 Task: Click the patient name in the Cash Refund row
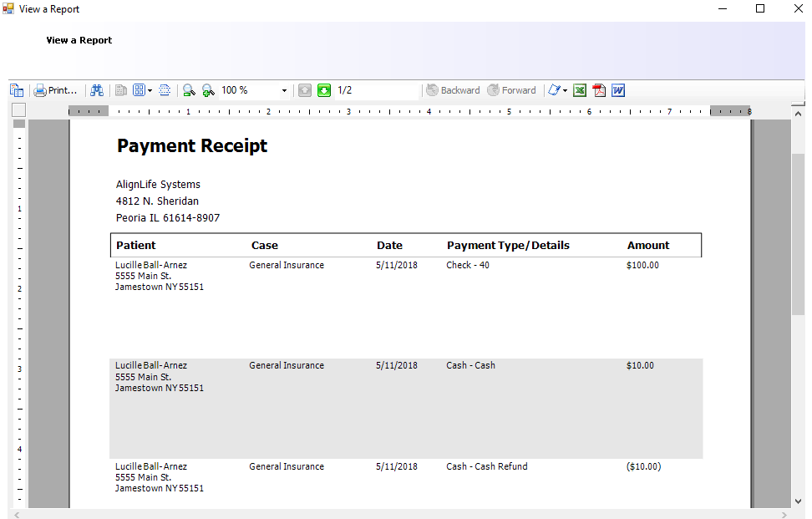coord(151,466)
